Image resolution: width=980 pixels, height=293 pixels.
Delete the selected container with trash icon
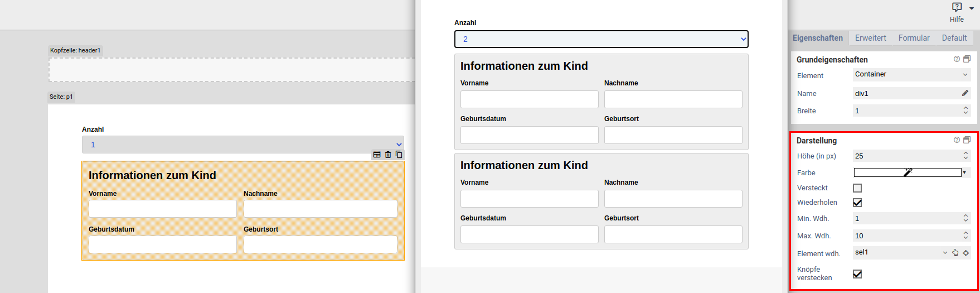pyautogui.click(x=388, y=155)
